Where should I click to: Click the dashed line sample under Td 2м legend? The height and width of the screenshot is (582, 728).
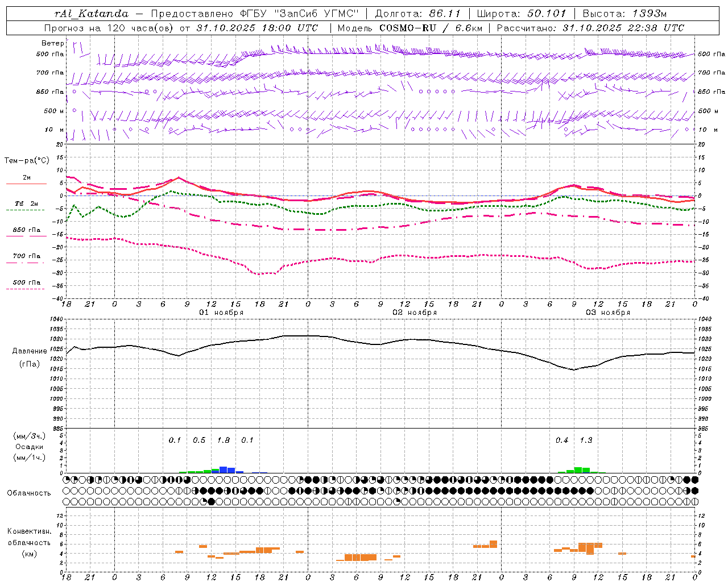pyautogui.click(x=25, y=210)
